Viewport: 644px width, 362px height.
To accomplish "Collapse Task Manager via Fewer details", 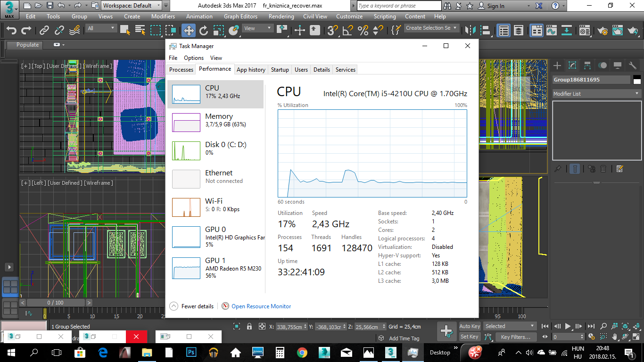I will tap(191, 306).
